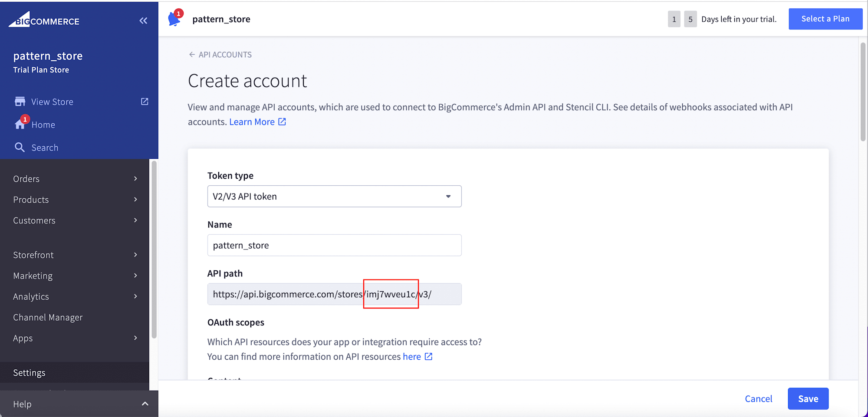Click the Create account heading
The width and height of the screenshot is (868, 417).
(x=247, y=81)
